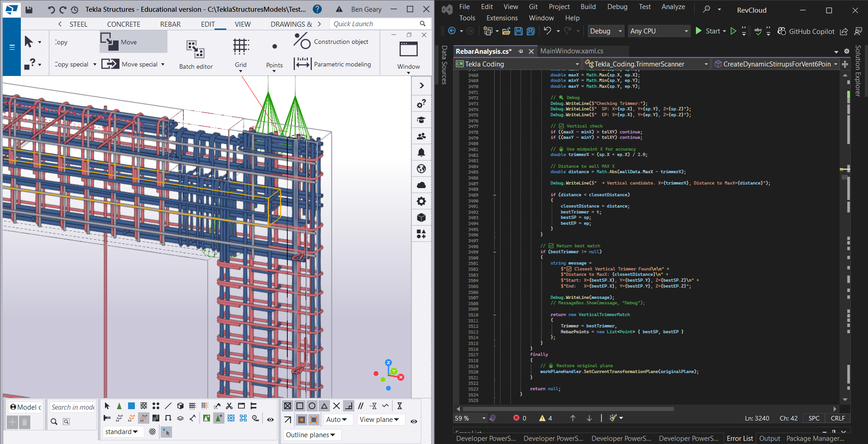Image resolution: width=868 pixels, height=444 pixels.
Task: Click the Move button in Tekla ribbon
Action: (133, 42)
